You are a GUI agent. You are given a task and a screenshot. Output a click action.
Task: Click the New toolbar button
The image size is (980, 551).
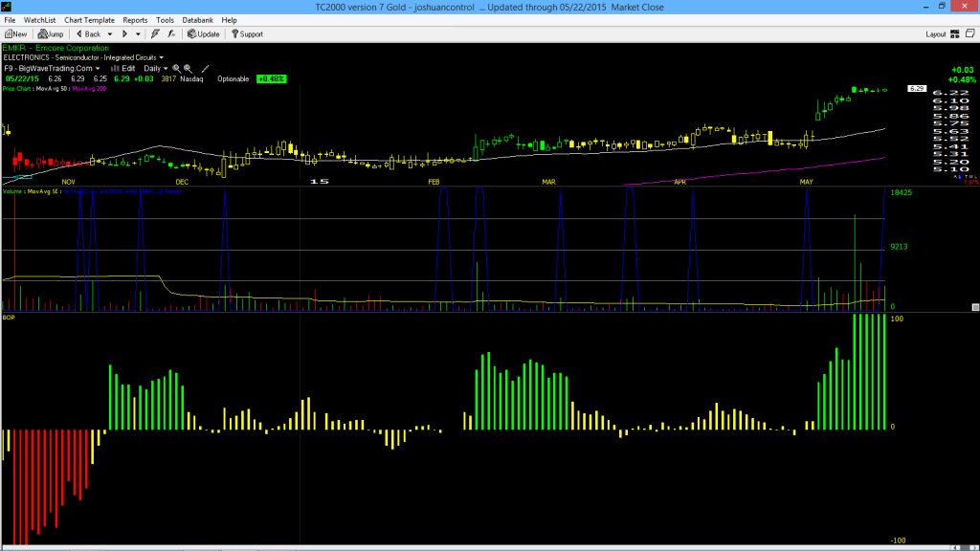[15, 34]
